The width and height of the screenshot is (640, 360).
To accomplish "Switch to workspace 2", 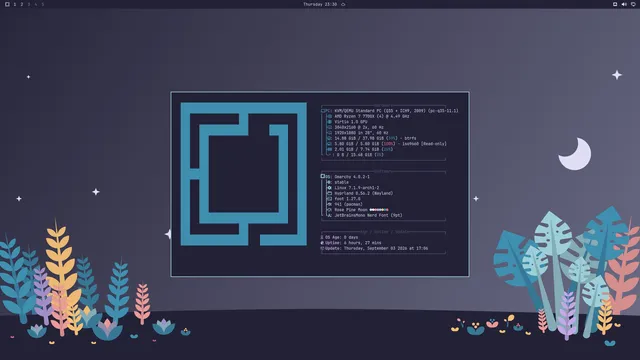I will pos(22,4).
